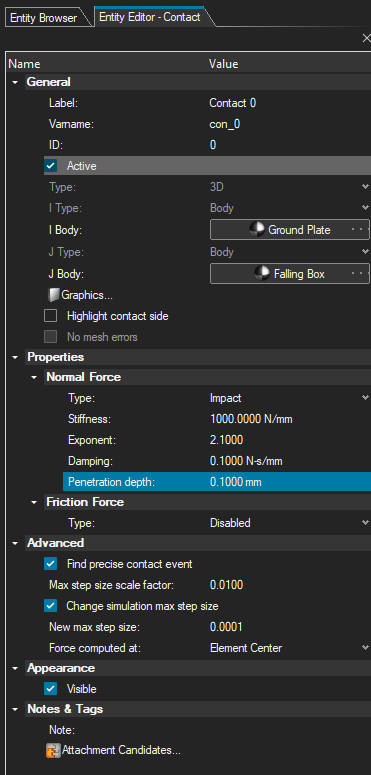Collapse the Normal Force group
The width and height of the screenshot is (371, 775).
pyautogui.click(x=34, y=377)
